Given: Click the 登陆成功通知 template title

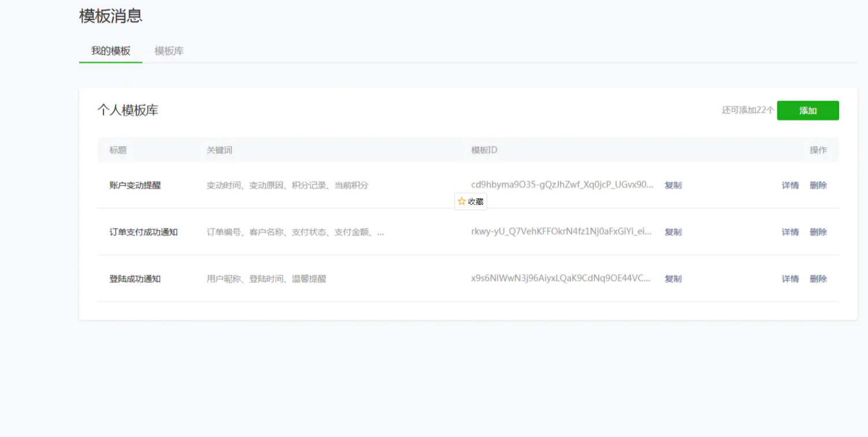Looking at the screenshot, I should click(x=135, y=279).
